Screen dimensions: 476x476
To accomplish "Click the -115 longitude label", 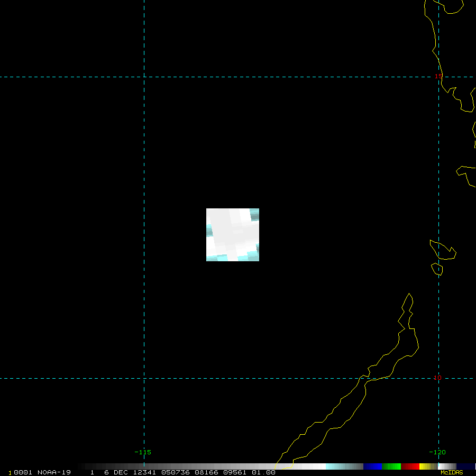I will 143,452.
